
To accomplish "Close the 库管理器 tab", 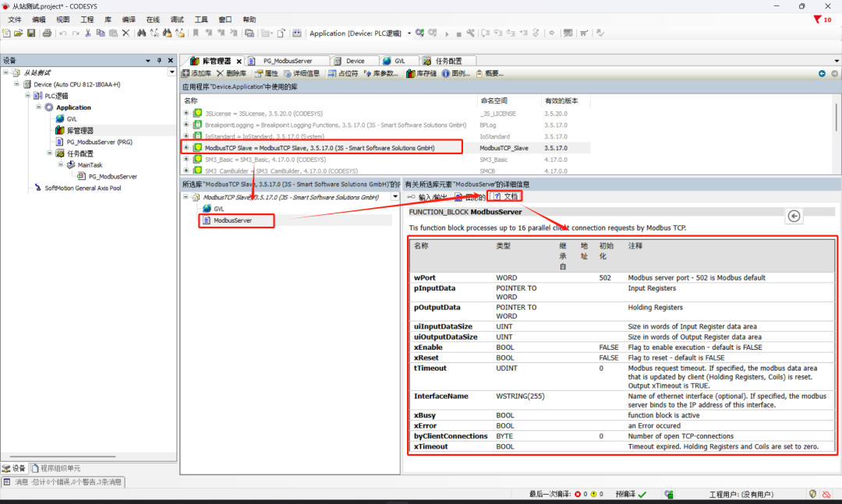I will coord(239,62).
